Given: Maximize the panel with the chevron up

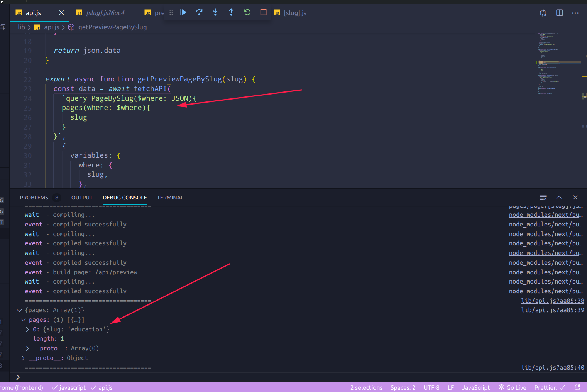Looking at the screenshot, I should [x=559, y=198].
